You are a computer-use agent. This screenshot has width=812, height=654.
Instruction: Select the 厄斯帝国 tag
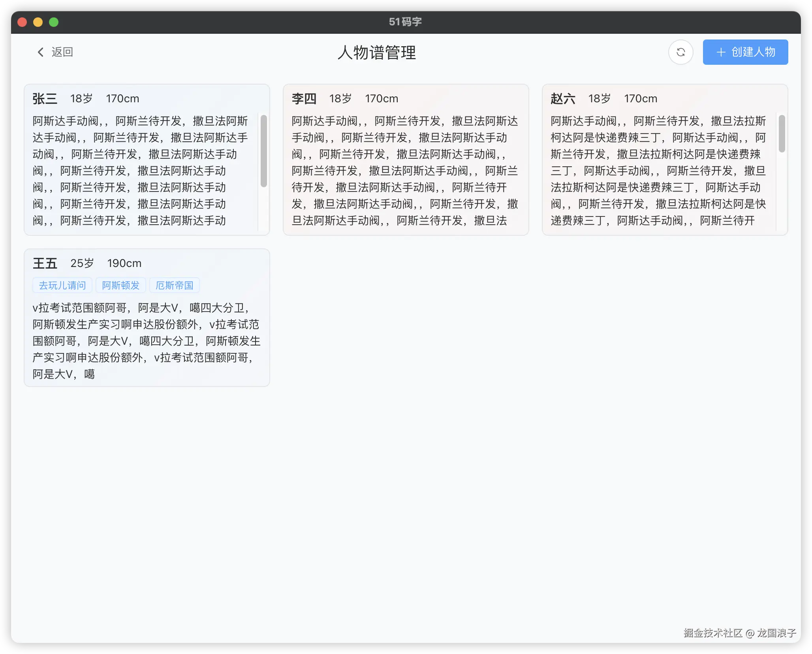[x=174, y=285]
